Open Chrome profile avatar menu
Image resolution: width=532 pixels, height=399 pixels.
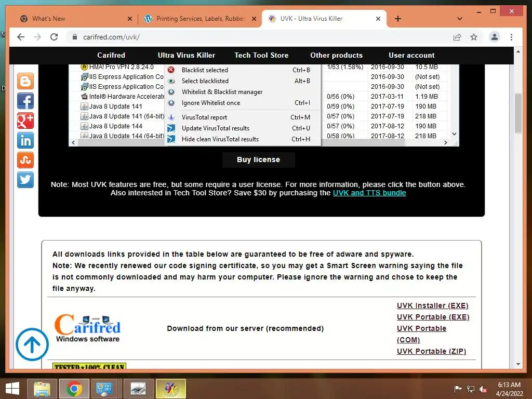click(x=495, y=37)
